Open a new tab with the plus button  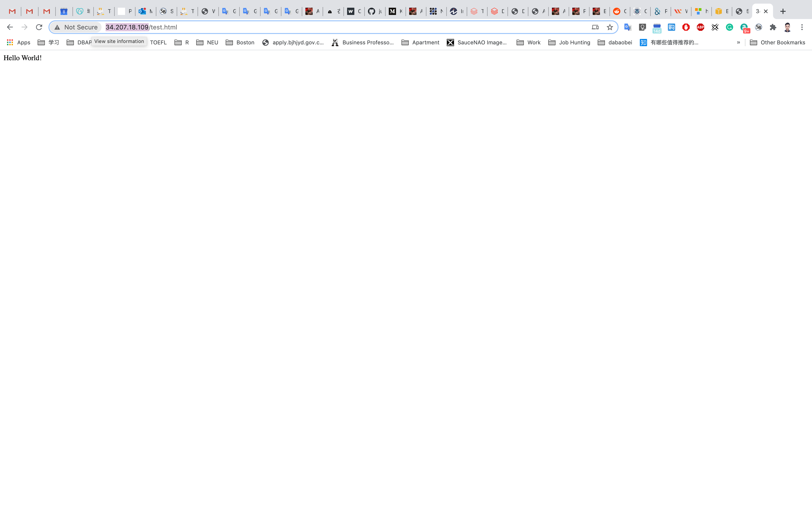[x=783, y=11]
